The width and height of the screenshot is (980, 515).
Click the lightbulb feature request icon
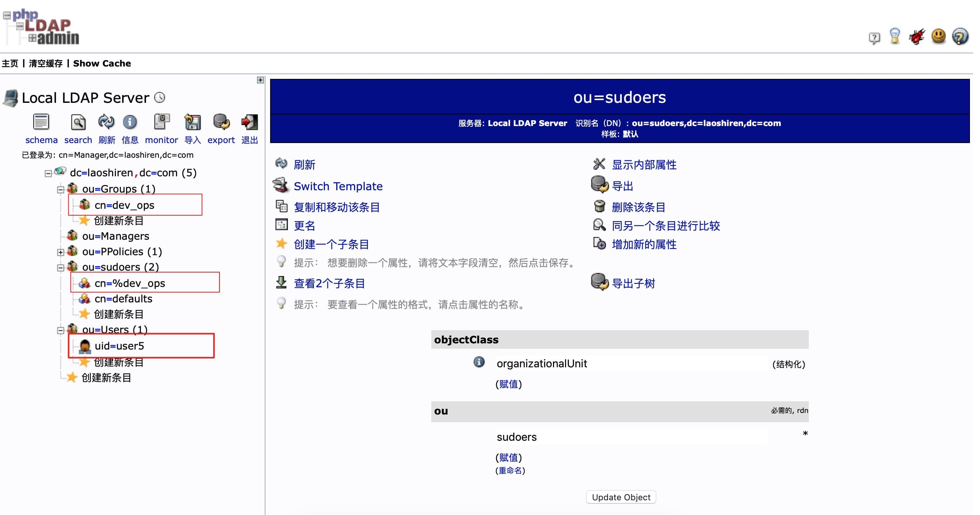coord(895,36)
